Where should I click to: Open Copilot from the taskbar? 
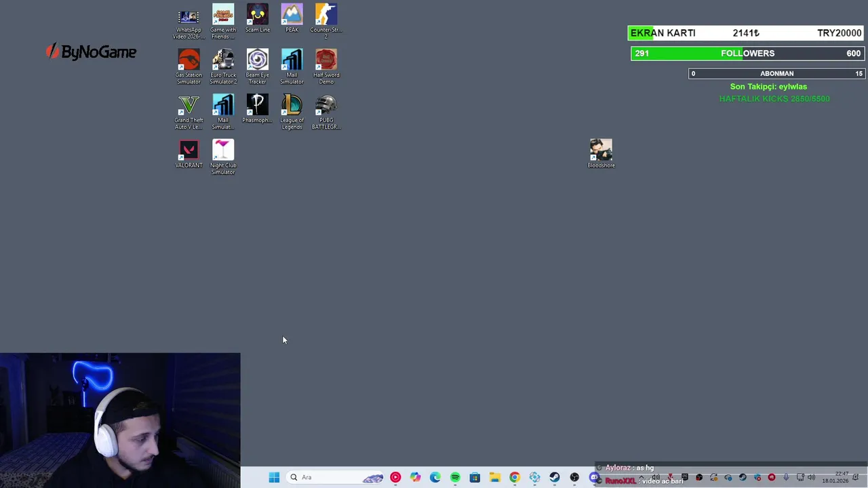click(415, 477)
